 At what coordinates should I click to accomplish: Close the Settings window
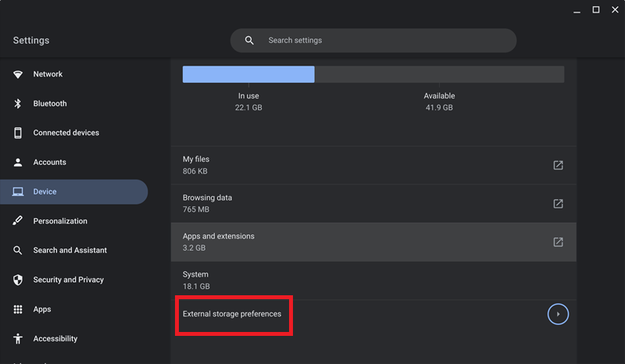pyautogui.click(x=615, y=9)
